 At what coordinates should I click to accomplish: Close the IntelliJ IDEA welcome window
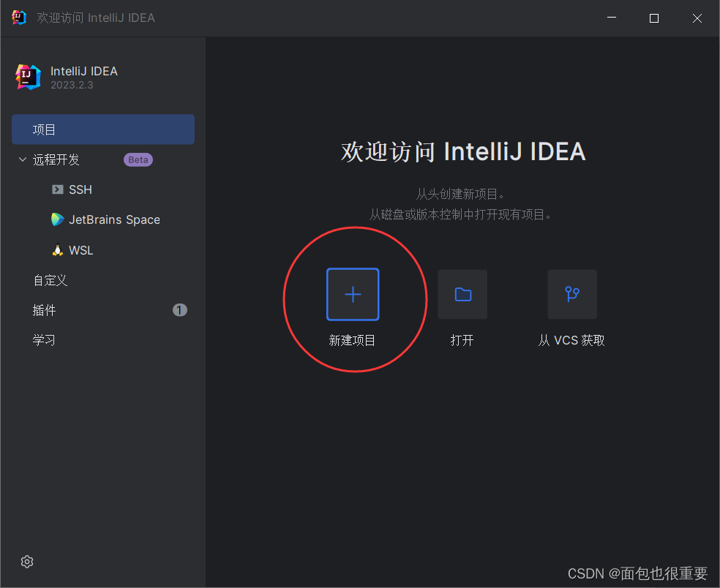(697, 18)
